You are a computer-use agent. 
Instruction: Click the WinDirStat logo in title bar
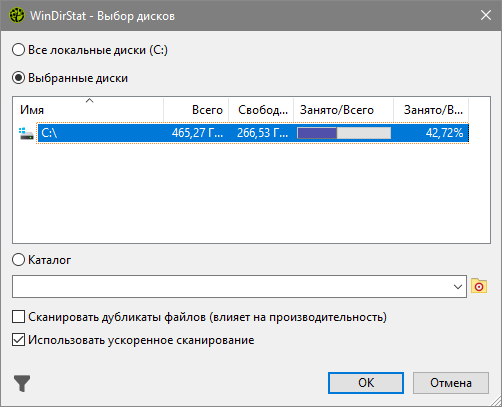(x=17, y=15)
